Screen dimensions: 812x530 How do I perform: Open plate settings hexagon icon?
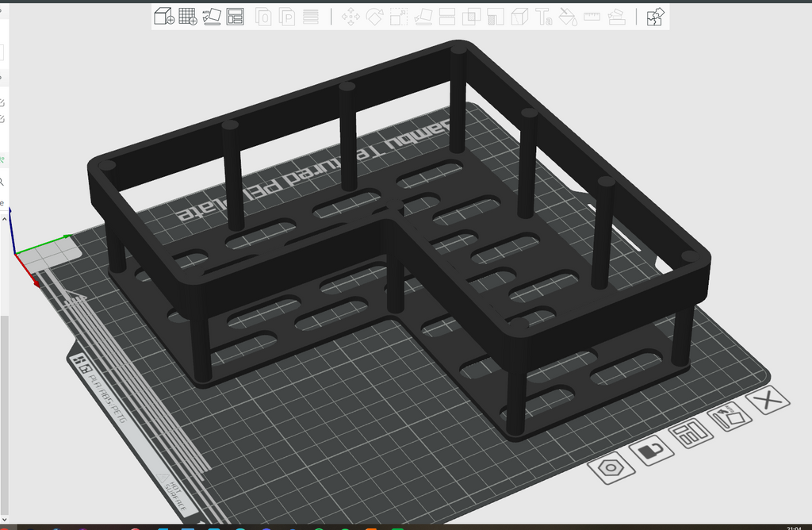click(611, 468)
